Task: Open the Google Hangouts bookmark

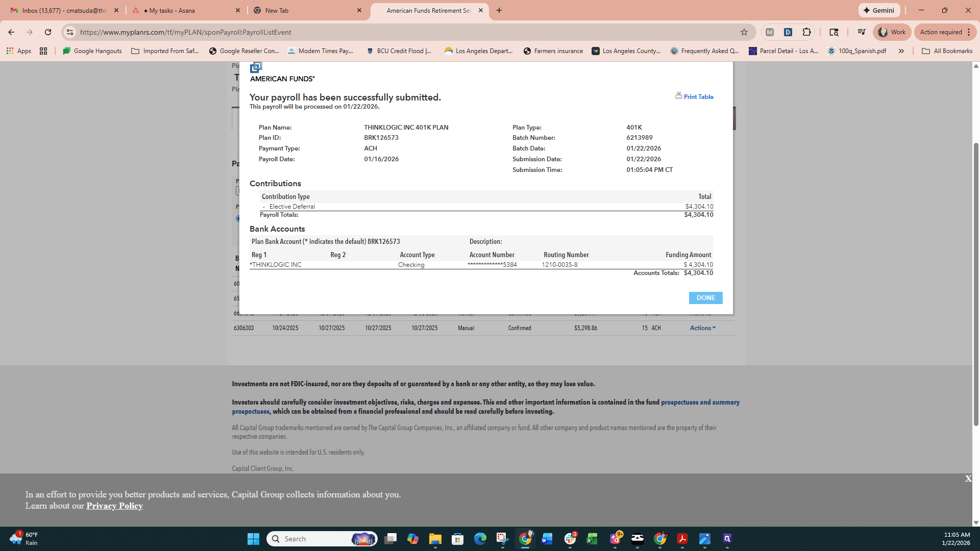Action: coord(92,51)
